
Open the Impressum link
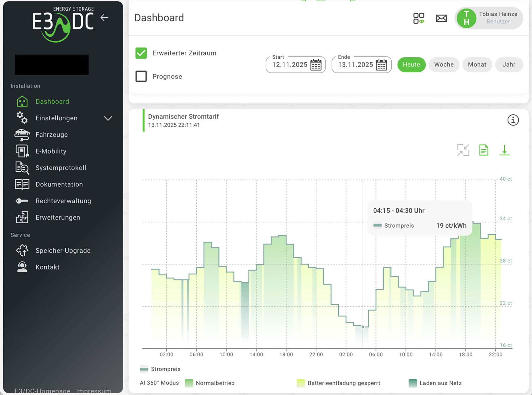93,391
